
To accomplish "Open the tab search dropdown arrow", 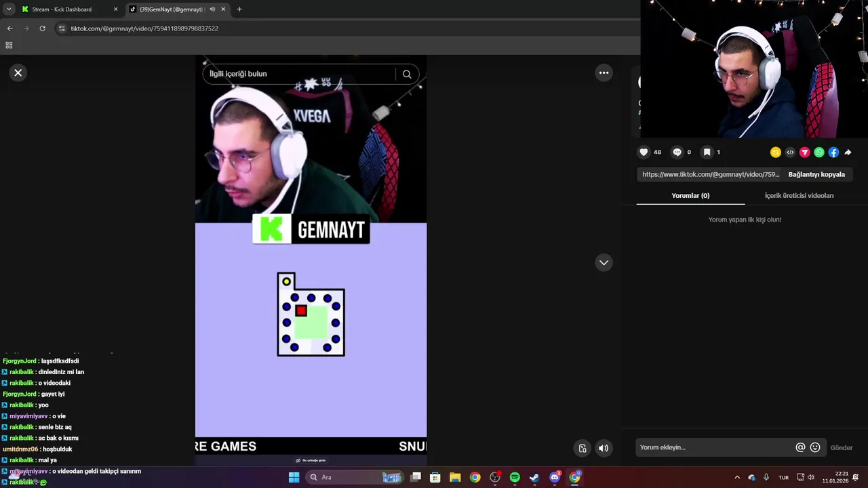I will (9, 9).
